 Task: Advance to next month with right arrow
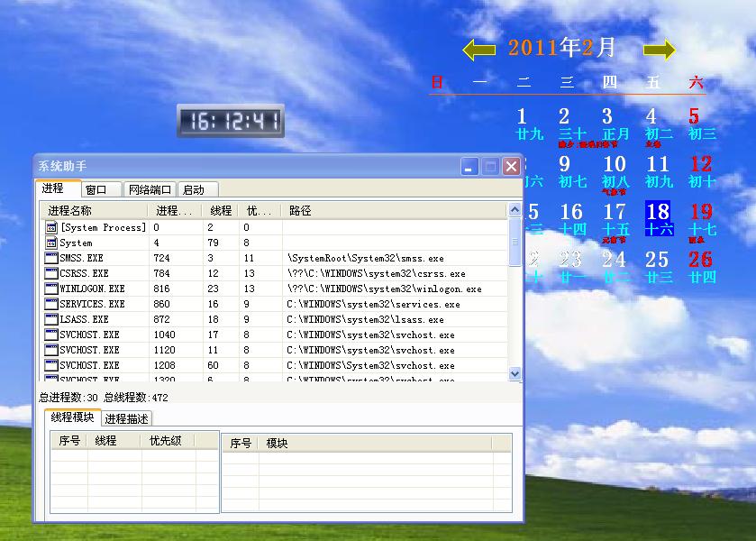click(660, 50)
